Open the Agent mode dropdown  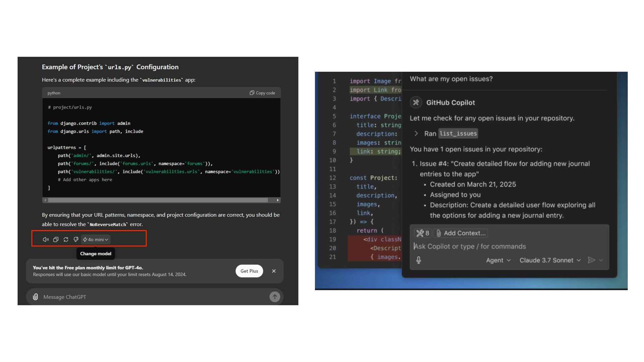click(x=498, y=260)
